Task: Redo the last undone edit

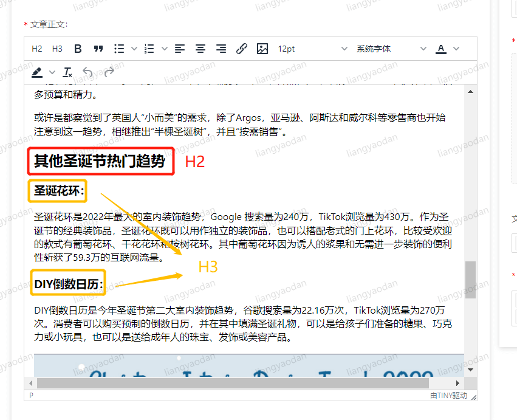Action: [109, 72]
